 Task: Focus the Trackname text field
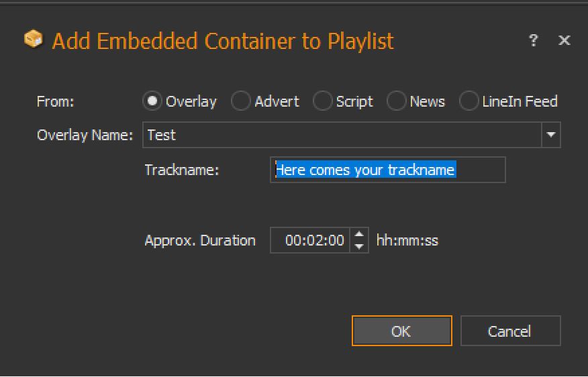[387, 170]
